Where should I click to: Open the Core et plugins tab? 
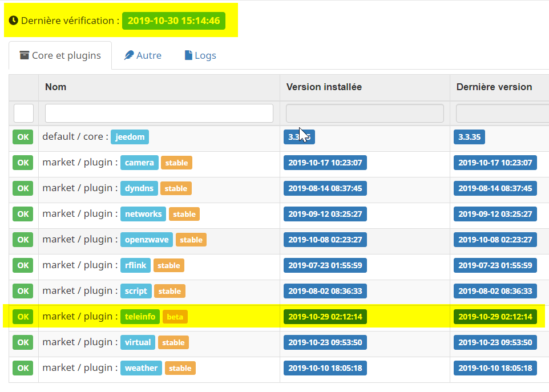[x=60, y=56]
